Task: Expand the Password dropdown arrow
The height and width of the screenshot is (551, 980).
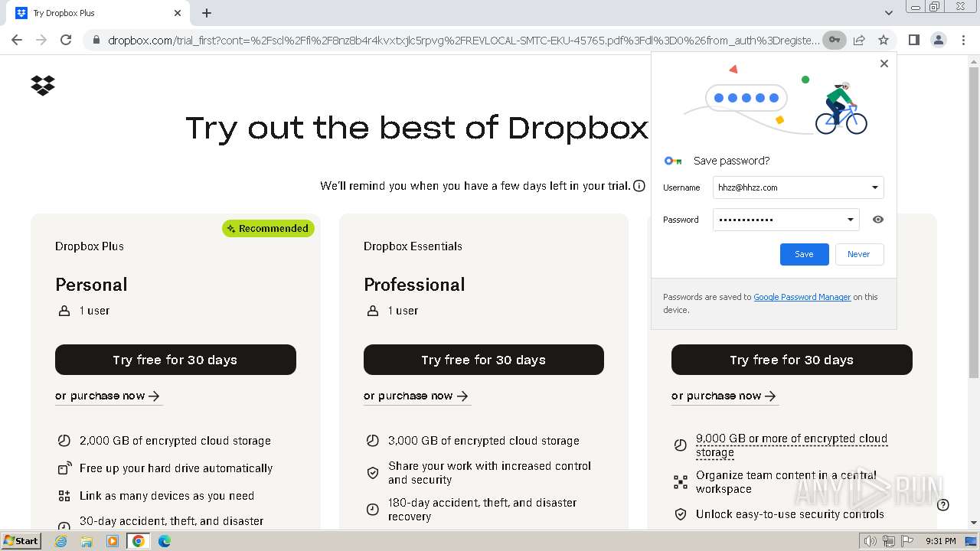Action: (850, 220)
